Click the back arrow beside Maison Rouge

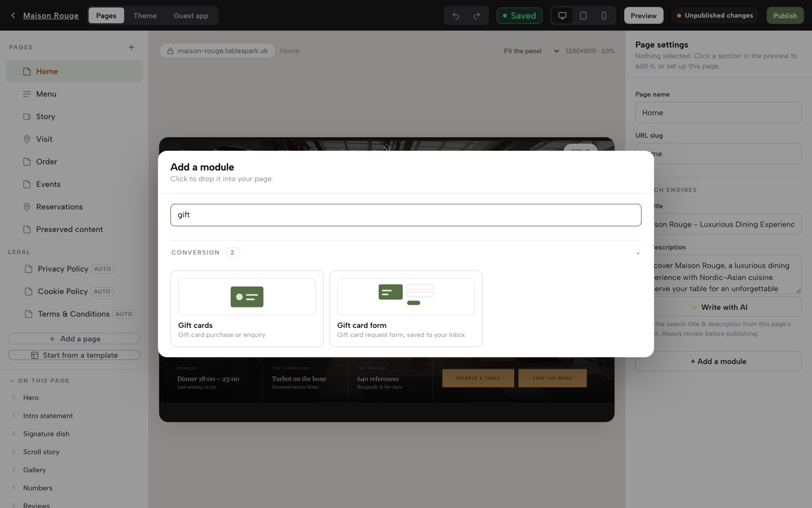click(x=13, y=15)
